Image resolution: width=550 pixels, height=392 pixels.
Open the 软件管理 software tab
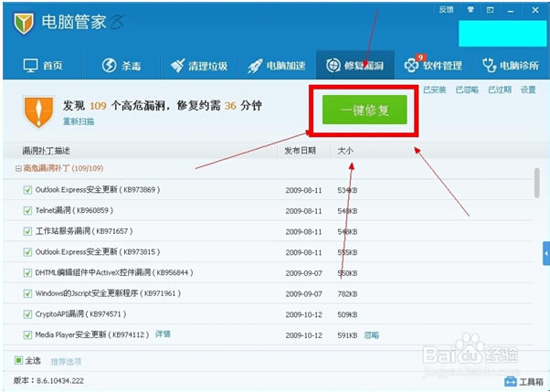tap(433, 65)
